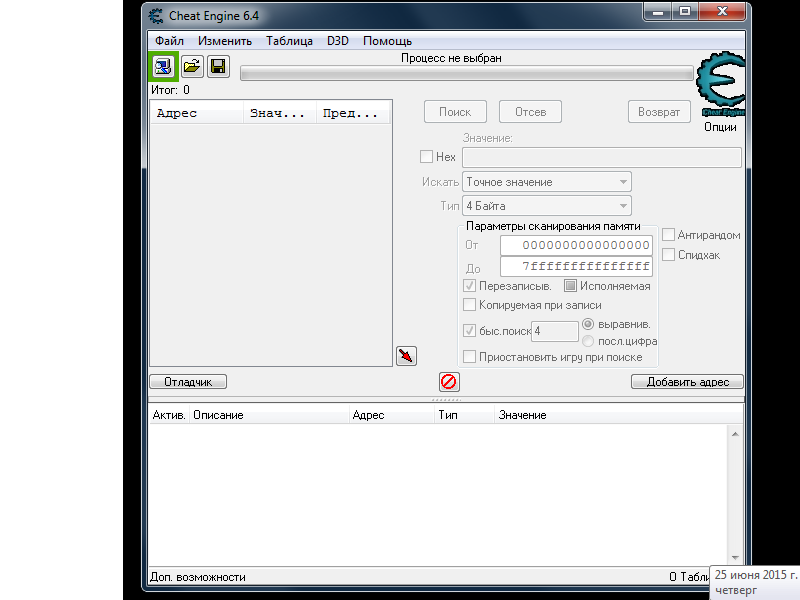
Task: Open options via Cheat Engine logo
Action: [x=720, y=84]
